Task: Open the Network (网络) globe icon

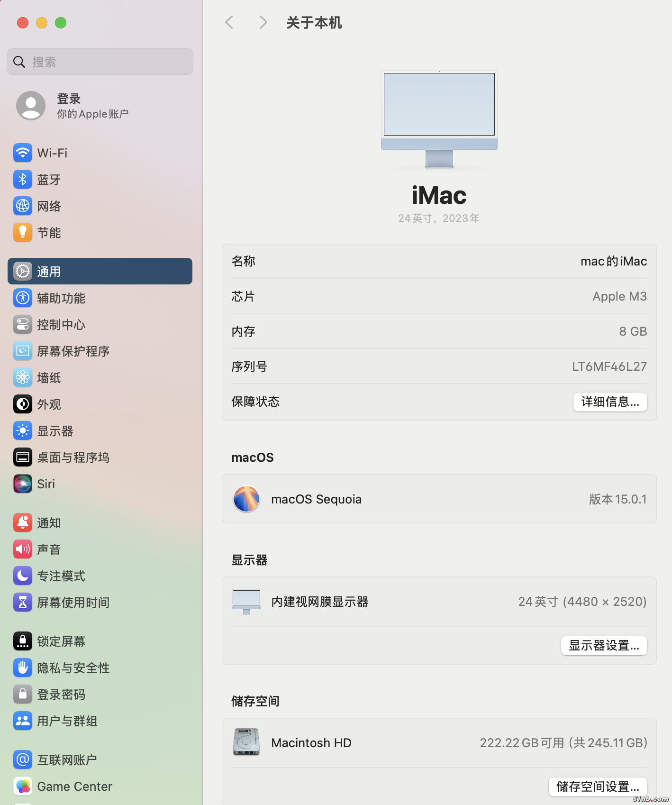Action: (23, 206)
